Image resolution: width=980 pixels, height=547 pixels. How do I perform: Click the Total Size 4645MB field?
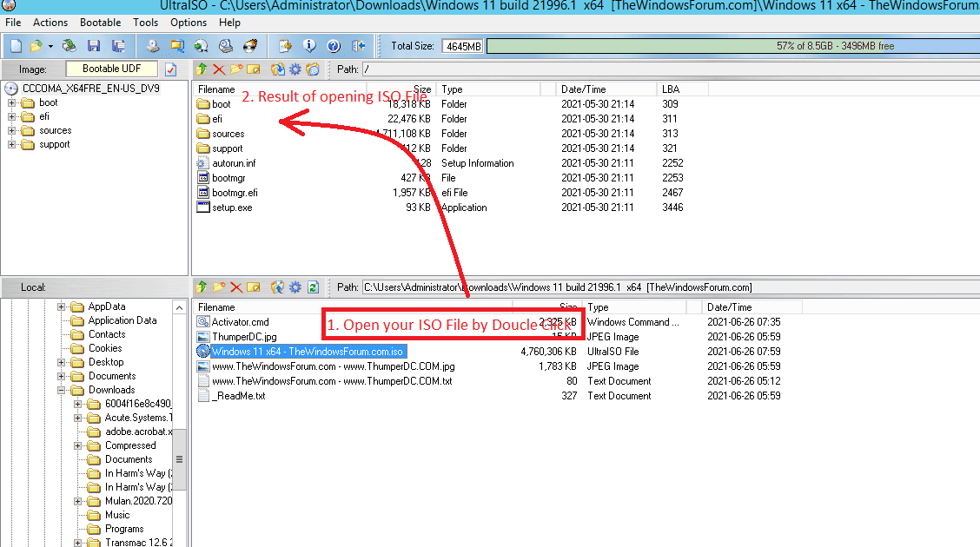click(x=463, y=46)
